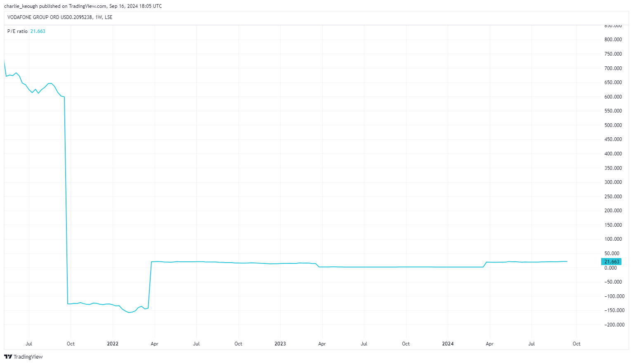Image resolution: width=633 pixels, height=364 pixels.
Task: Pick the 500.000 price scale mark
Action: coord(613,125)
